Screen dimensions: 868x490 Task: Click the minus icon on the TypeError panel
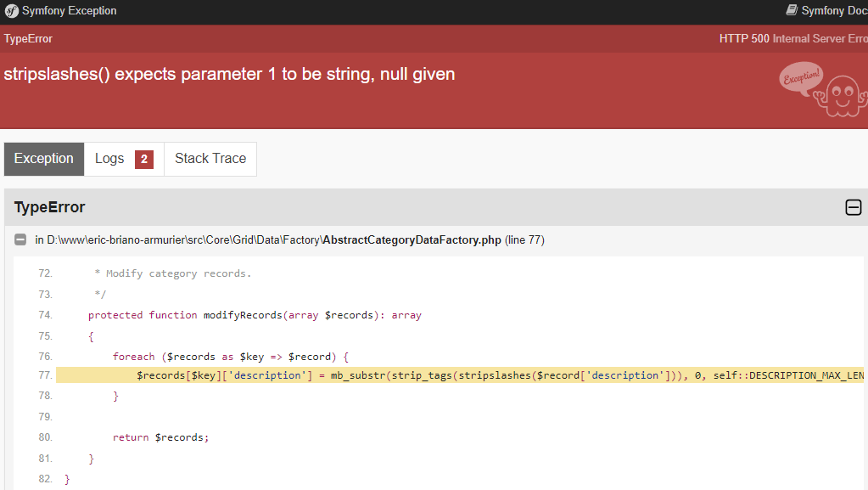pyautogui.click(x=853, y=206)
